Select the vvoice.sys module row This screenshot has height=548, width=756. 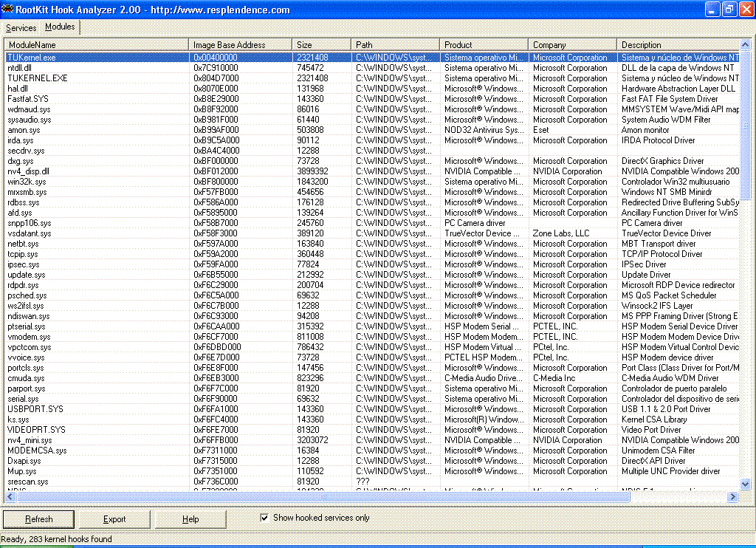tap(372, 357)
